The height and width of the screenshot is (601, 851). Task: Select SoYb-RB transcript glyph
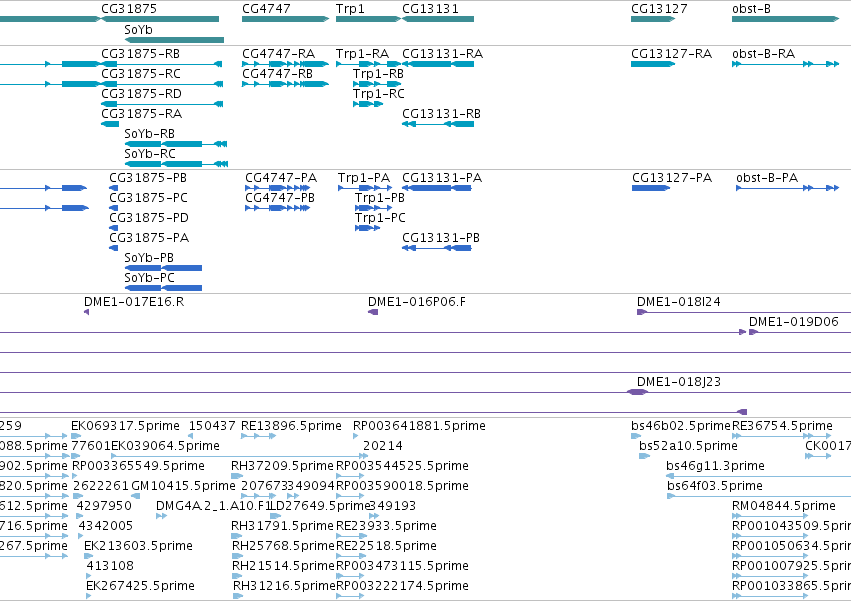(176, 144)
